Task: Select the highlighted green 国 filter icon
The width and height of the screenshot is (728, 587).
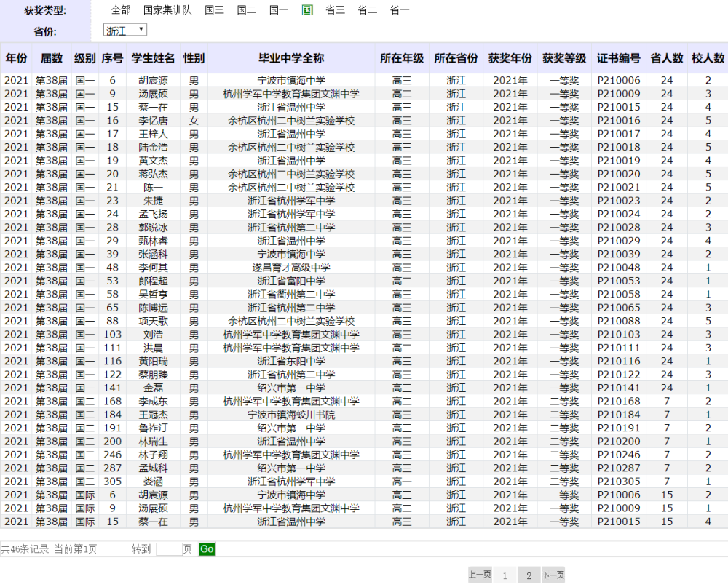Action: click(307, 9)
